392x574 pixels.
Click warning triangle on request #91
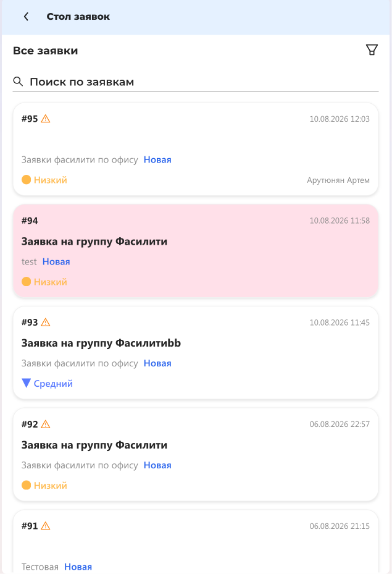coord(45,526)
